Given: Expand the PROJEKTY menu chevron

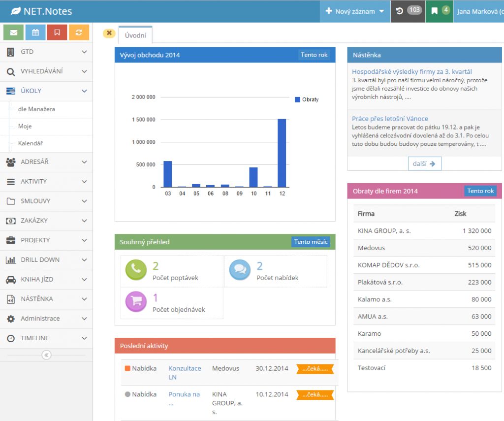Looking at the screenshot, I should pyautogui.click(x=84, y=240).
